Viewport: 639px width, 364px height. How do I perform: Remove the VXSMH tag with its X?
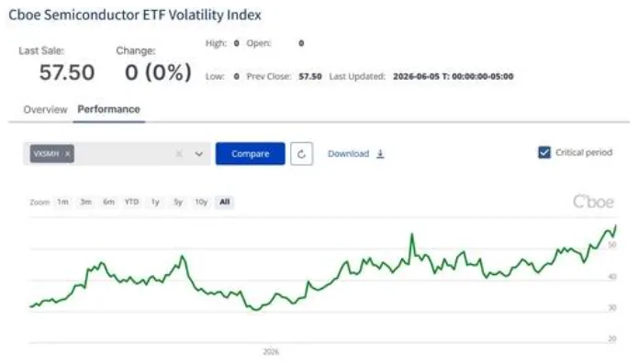click(x=68, y=153)
